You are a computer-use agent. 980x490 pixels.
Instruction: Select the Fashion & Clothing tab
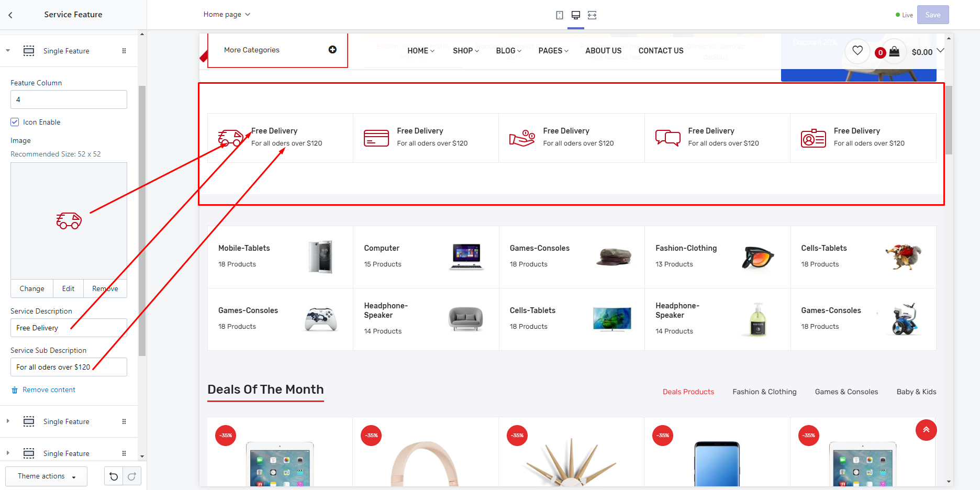(764, 392)
